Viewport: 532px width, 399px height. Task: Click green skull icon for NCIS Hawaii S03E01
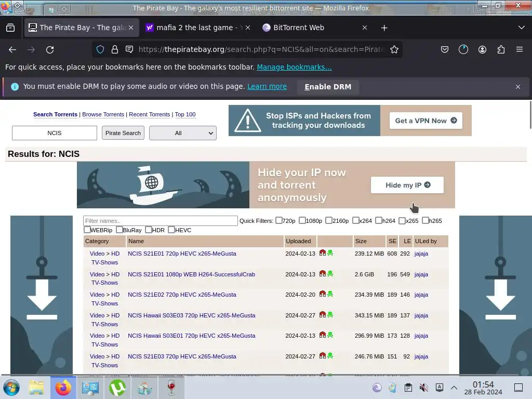pyautogui.click(x=330, y=335)
